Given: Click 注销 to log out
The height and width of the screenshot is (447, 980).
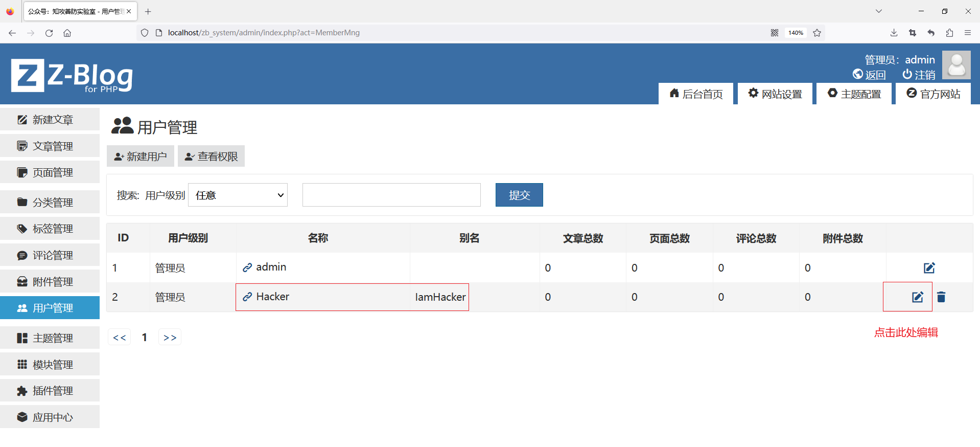Looking at the screenshot, I should (x=919, y=75).
